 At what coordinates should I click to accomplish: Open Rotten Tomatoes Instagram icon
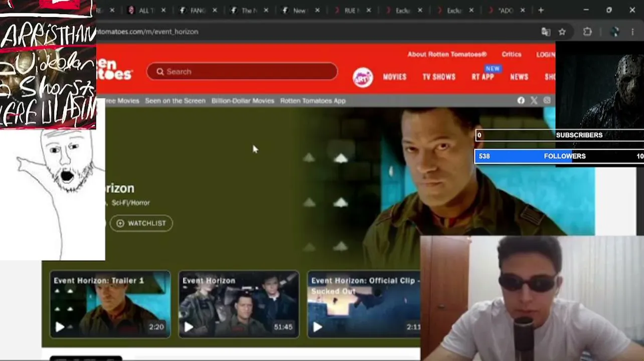point(547,101)
